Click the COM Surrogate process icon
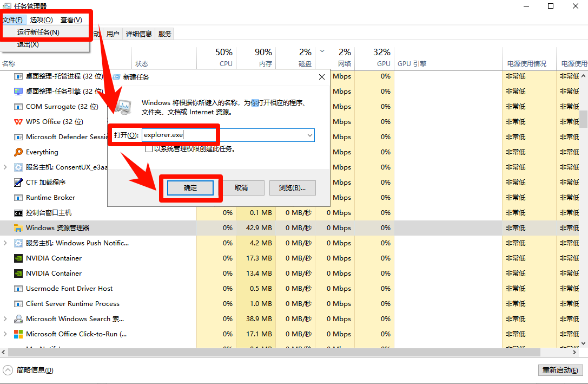588x384 pixels. (x=18, y=107)
